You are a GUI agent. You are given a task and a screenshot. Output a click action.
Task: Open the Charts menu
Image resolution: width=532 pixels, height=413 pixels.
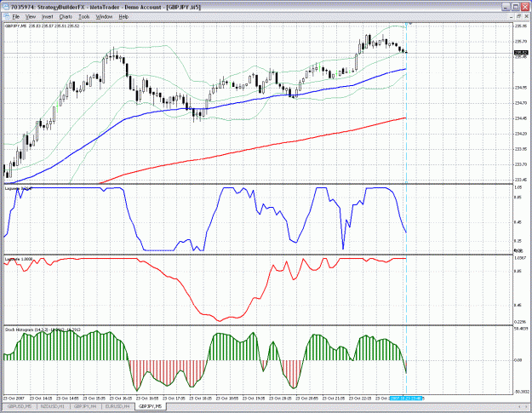click(x=66, y=17)
